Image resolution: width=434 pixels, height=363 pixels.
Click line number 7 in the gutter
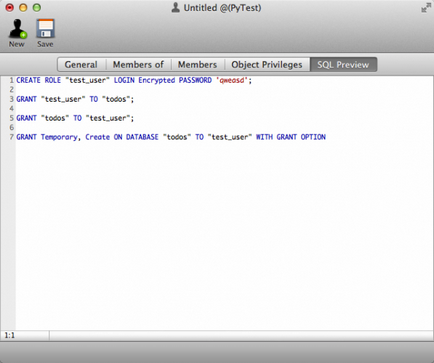click(11, 137)
